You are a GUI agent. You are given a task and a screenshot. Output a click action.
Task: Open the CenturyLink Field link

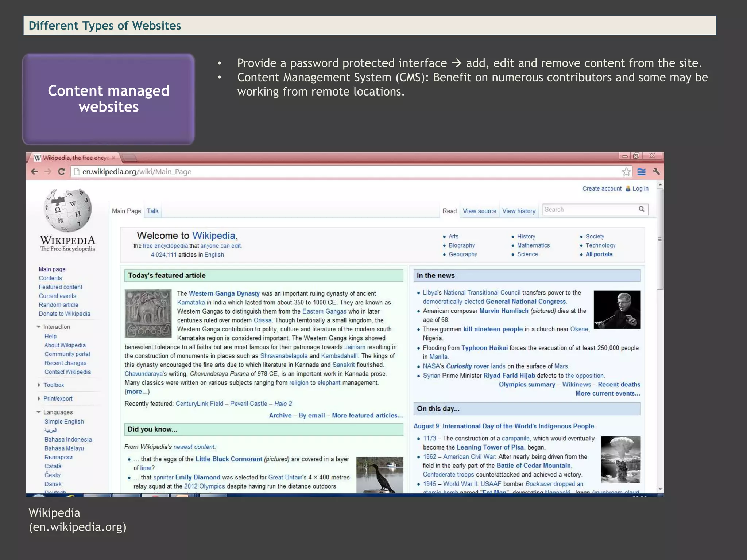click(x=200, y=404)
